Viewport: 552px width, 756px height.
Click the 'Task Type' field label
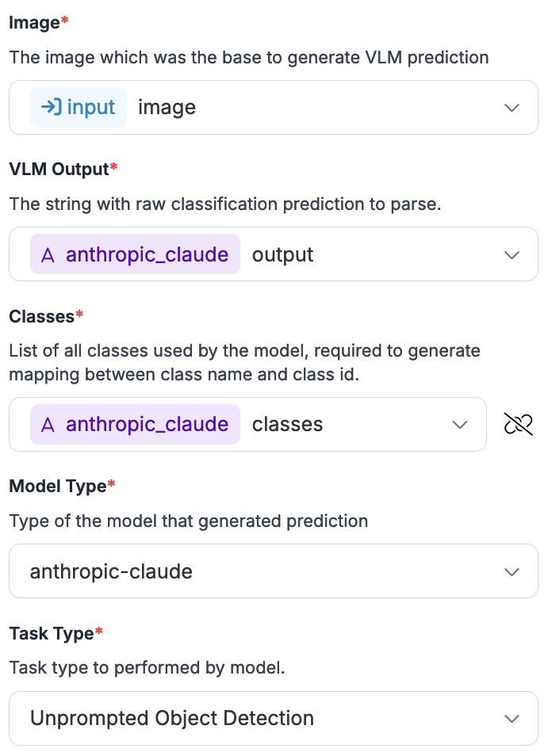coord(52,633)
